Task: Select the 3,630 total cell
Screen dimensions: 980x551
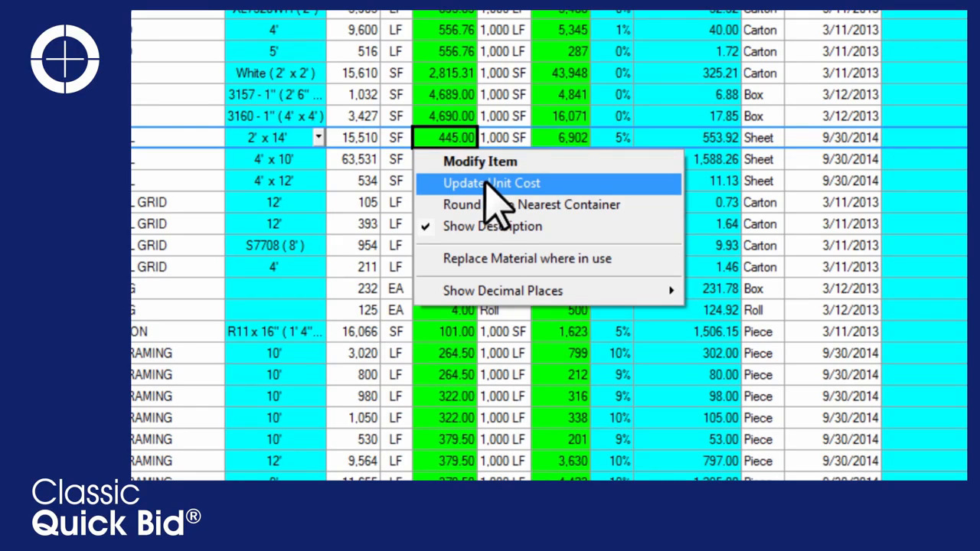Action: [560, 461]
